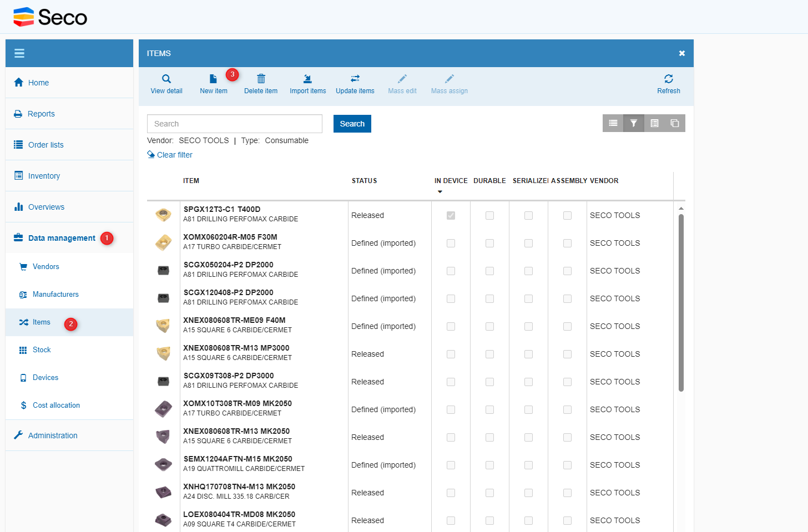Toggle In device checkbox for SCGX120408-P2 DP2000
Screen dimensions: 808x532
[451, 298]
